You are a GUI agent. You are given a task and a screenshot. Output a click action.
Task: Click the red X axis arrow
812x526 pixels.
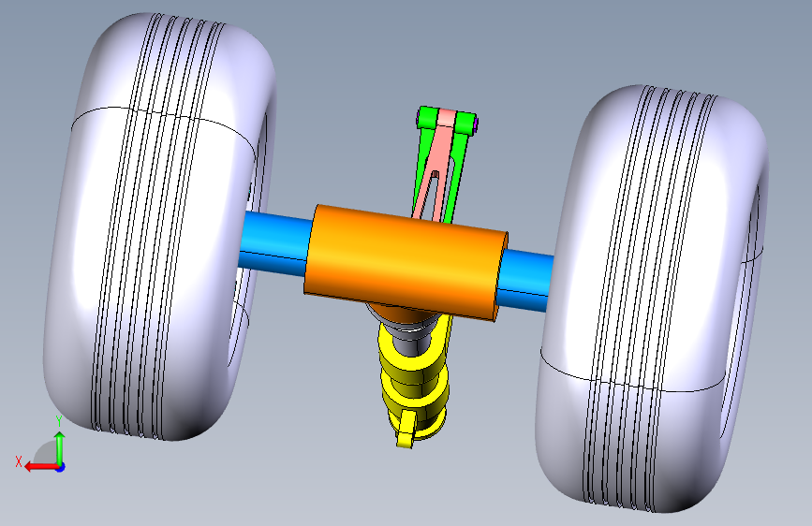point(42,466)
